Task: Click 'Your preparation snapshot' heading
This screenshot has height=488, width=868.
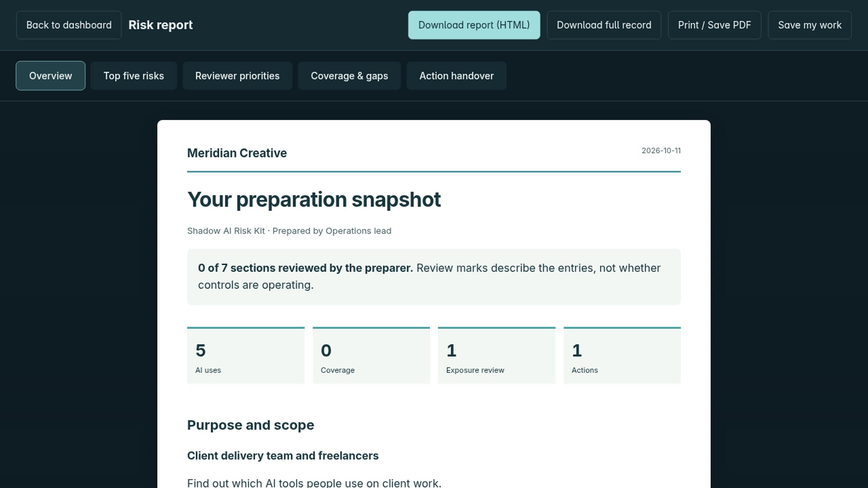Action: [x=314, y=200]
